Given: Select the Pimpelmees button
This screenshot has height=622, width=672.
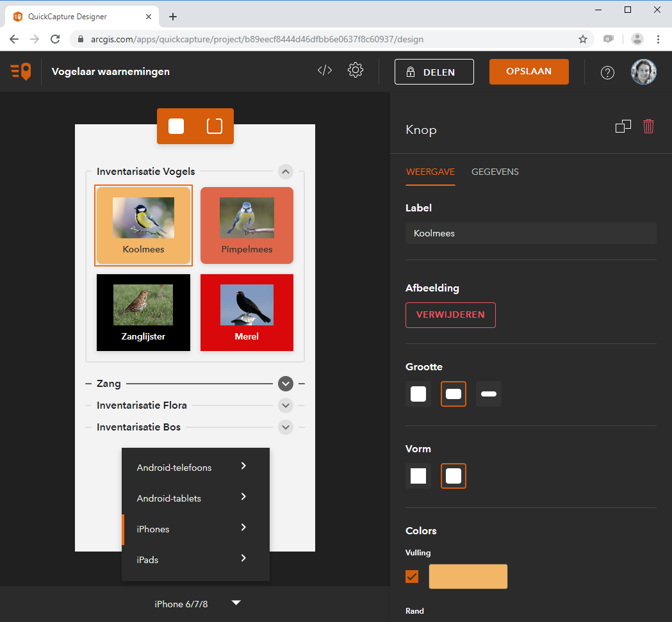Looking at the screenshot, I should click(x=247, y=225).
